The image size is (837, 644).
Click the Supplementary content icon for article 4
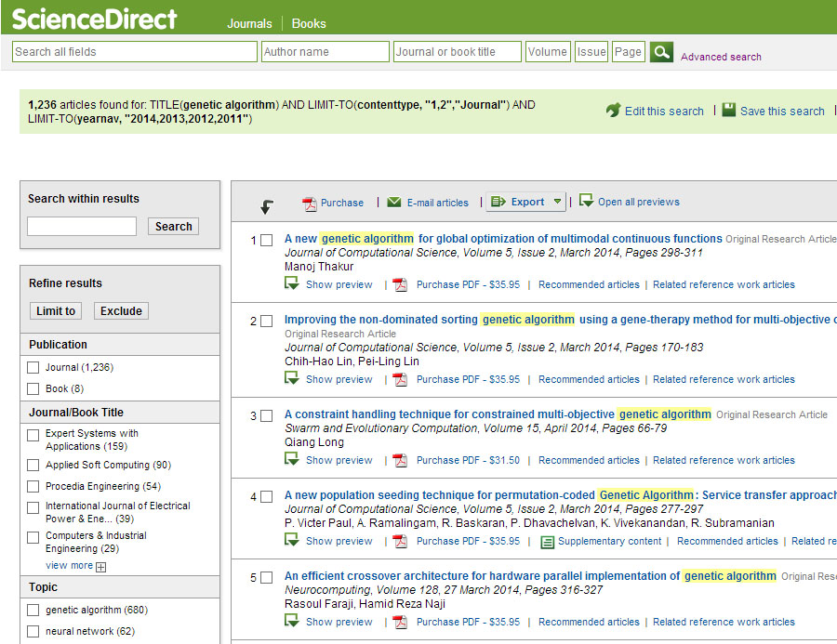(548, 541)
